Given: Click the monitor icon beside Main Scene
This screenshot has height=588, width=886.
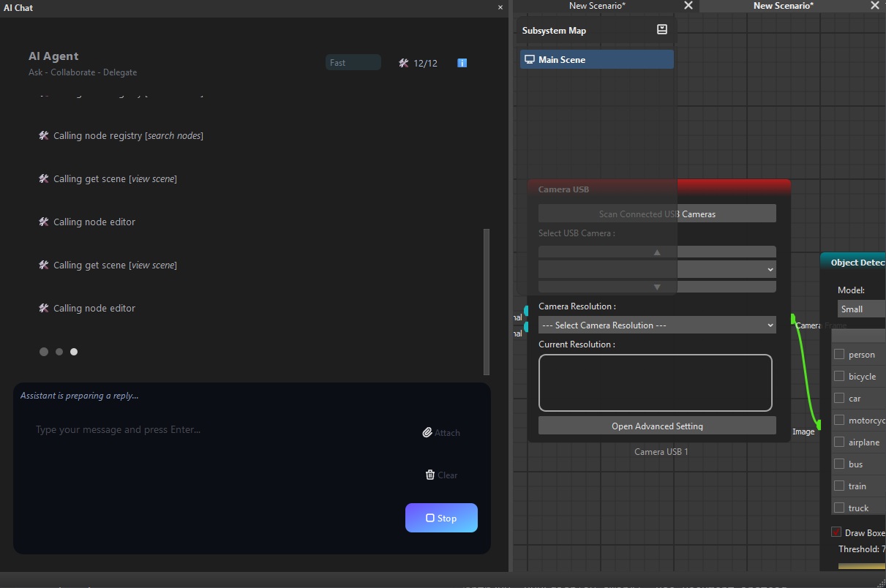Looking at the screenshot, I should coord(529,59).
